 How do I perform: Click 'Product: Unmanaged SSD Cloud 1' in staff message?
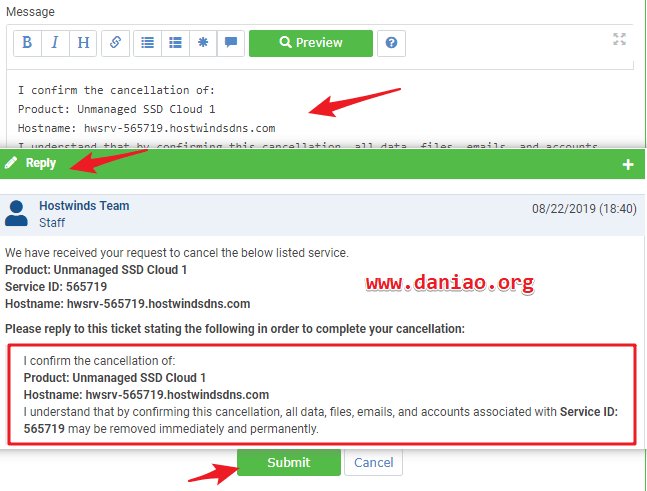pos(96,270)
